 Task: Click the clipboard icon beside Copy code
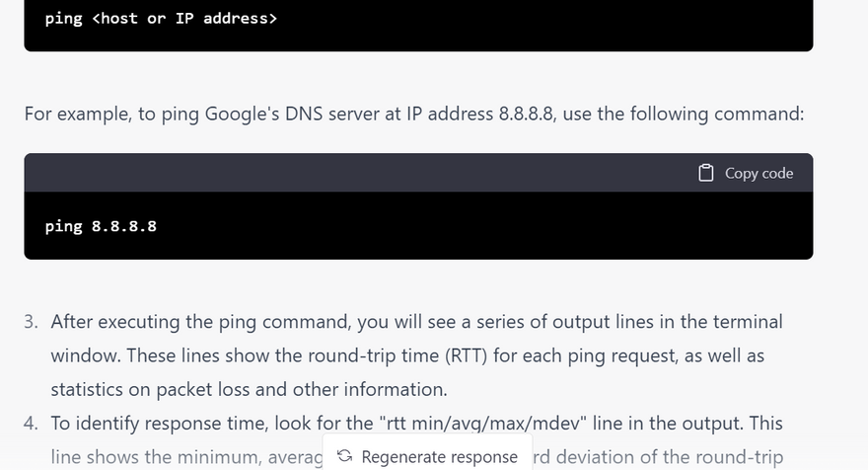(705, 173)
